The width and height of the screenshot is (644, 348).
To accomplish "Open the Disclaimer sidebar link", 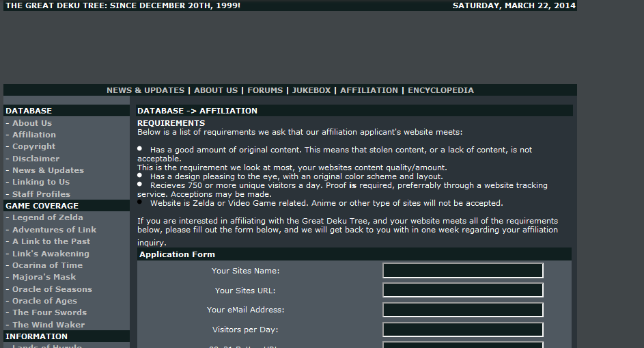I will [36, 159].
